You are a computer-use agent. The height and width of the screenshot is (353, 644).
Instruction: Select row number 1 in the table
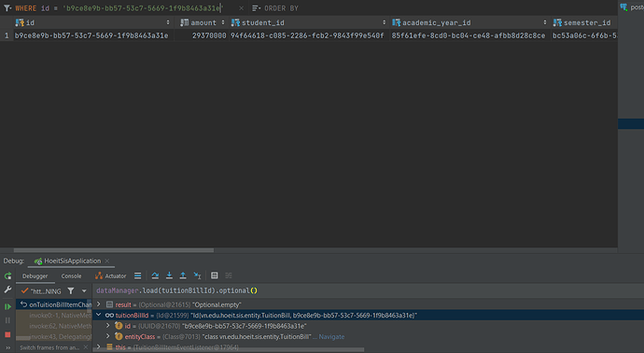click(x=7, y=35)
